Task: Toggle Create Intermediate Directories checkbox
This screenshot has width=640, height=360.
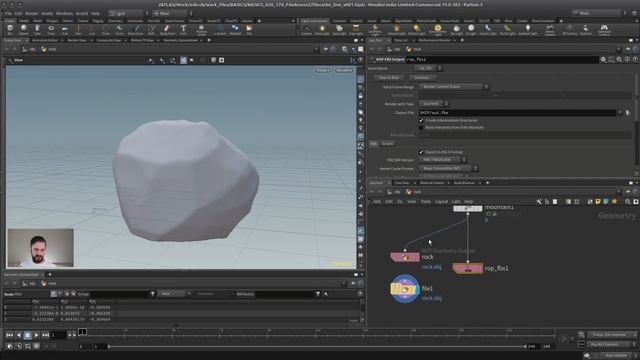Action: pyautogui.click(x=421, y=120)
